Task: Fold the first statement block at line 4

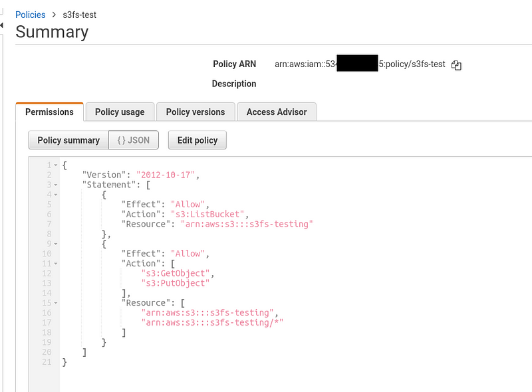Action: (56, 195)
